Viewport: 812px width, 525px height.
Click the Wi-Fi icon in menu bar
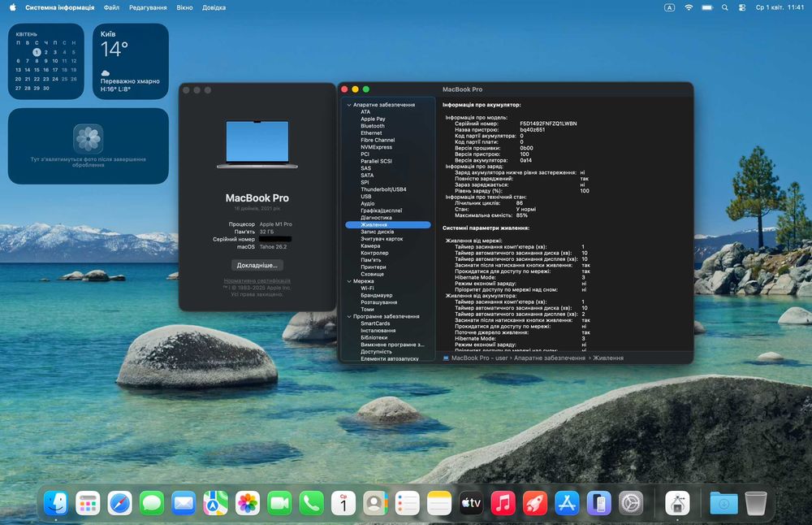(x=689, y=7)
